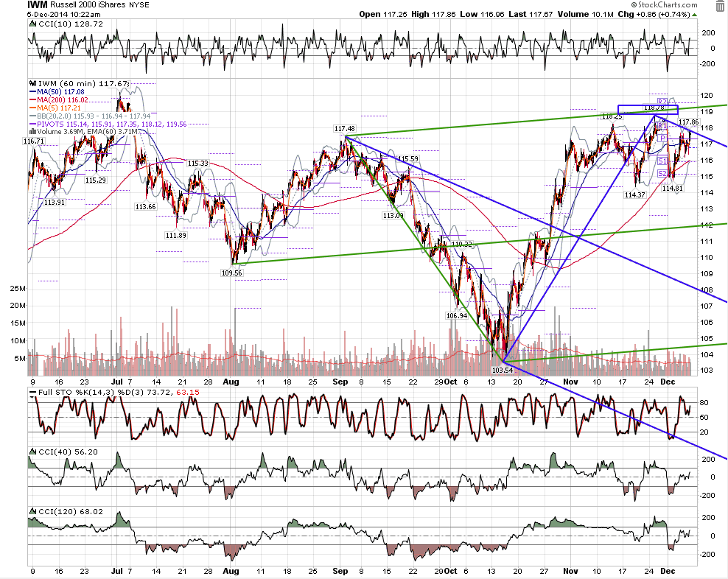Image resolution: width=728 pixels, height=579 pixels.
Task: Click the S2 pivot level marker
Action: pyautogui.click(x=662, y=173)
